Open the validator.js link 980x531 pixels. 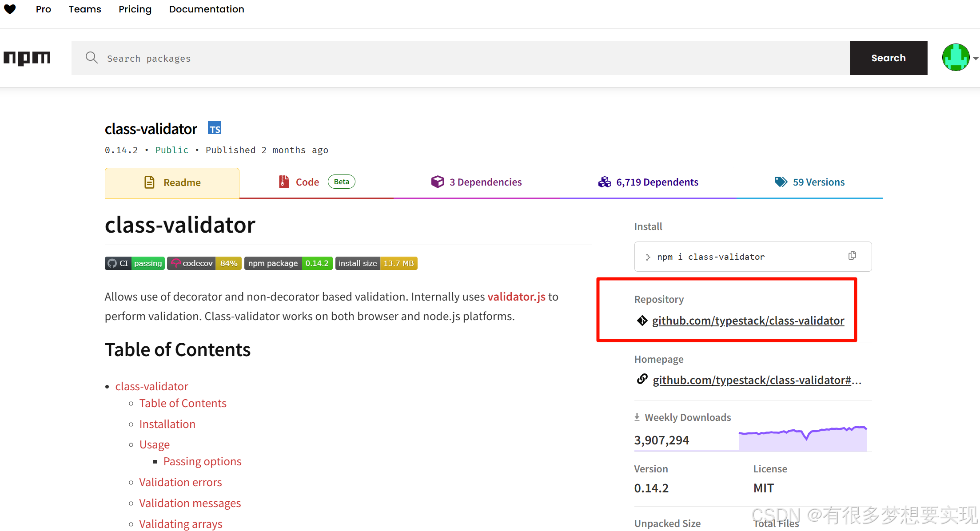tap(516, 297)
